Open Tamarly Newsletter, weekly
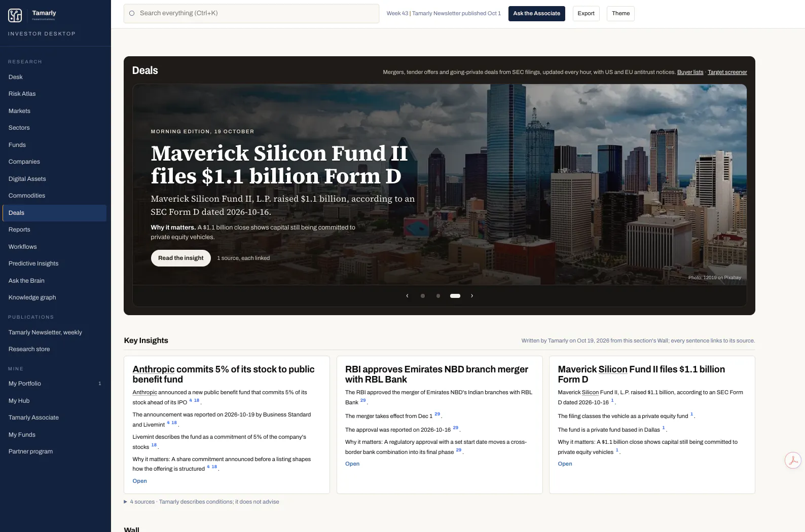Viewport: 805px width, 532px height. coord(54,332)
